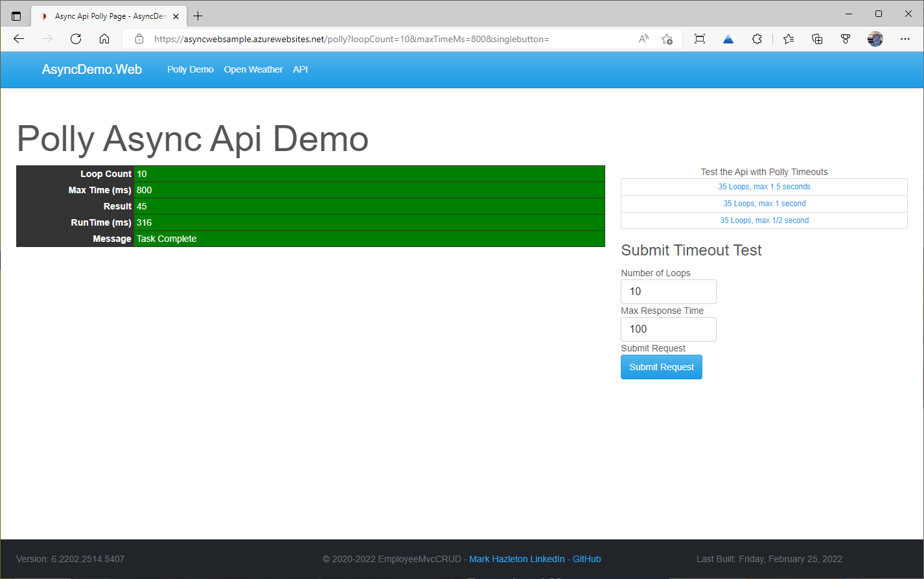Open a new browser tab
Image resolution: width=924 pixels, height=579 pixels.
point(198,16)
